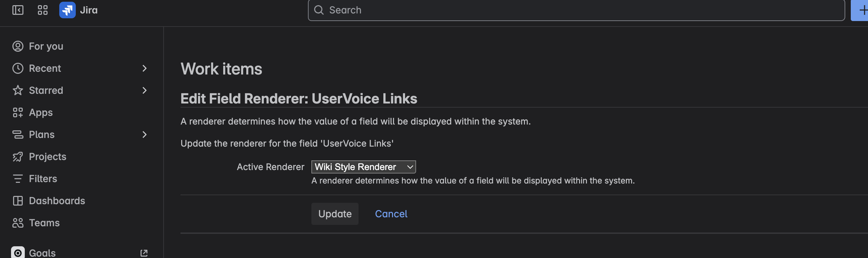Viewport: 868px width, 258px height.
Task: Open the Teams section
Action: (x=44, y=222)
